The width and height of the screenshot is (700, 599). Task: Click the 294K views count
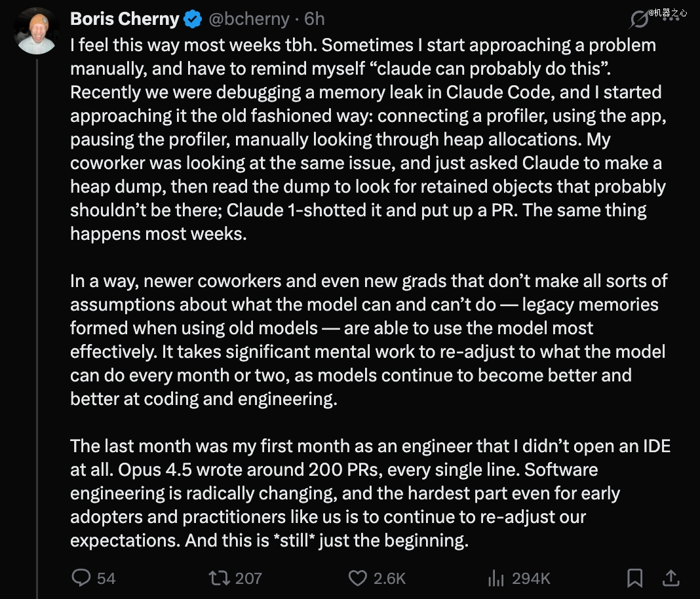tap(531, 578)
